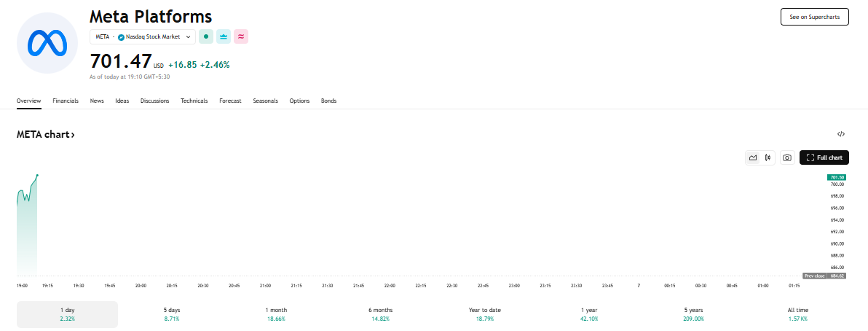The image size is (868, 331).
Task: View the Forecast tab
Action: 230,101
